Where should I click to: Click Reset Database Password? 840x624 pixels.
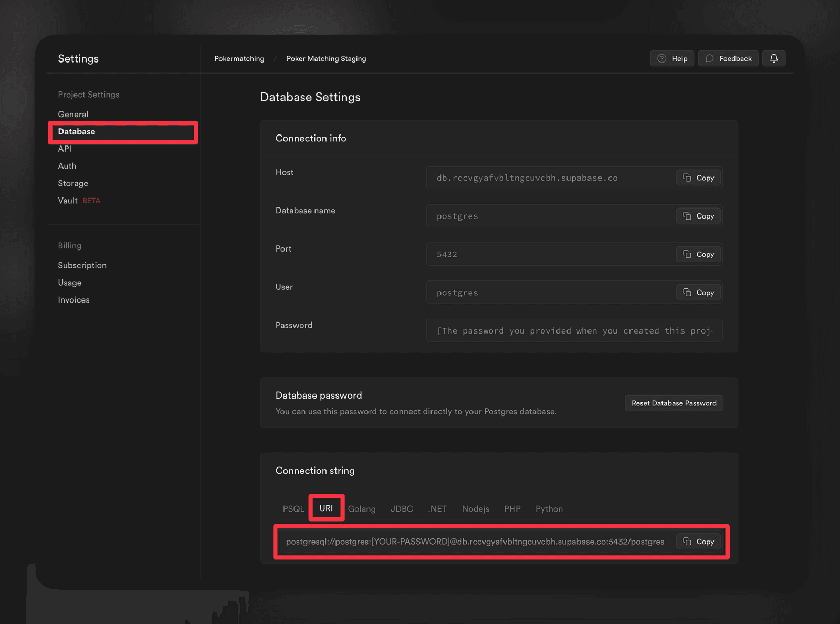point(674,403)
